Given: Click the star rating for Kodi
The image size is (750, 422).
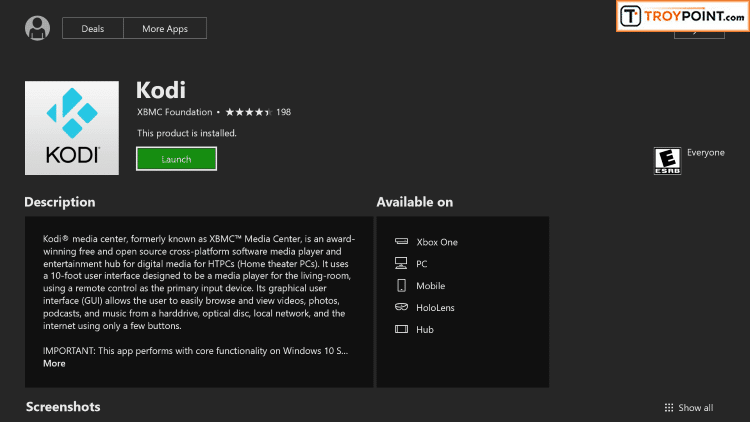Looking at the screenshot, I should pyautogui.click(x=249, y=112).
